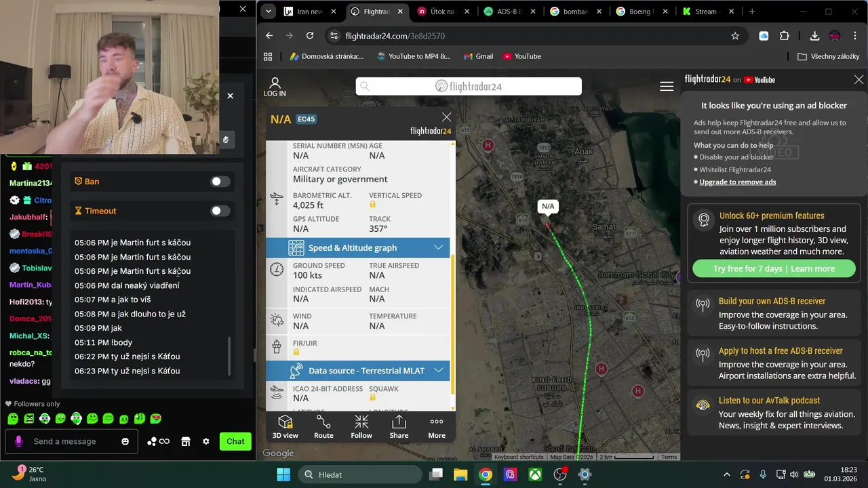Viewport: 868px width, 488px height.
Task: Open File Explorer from the taskbar
Action: pos(460,474)
